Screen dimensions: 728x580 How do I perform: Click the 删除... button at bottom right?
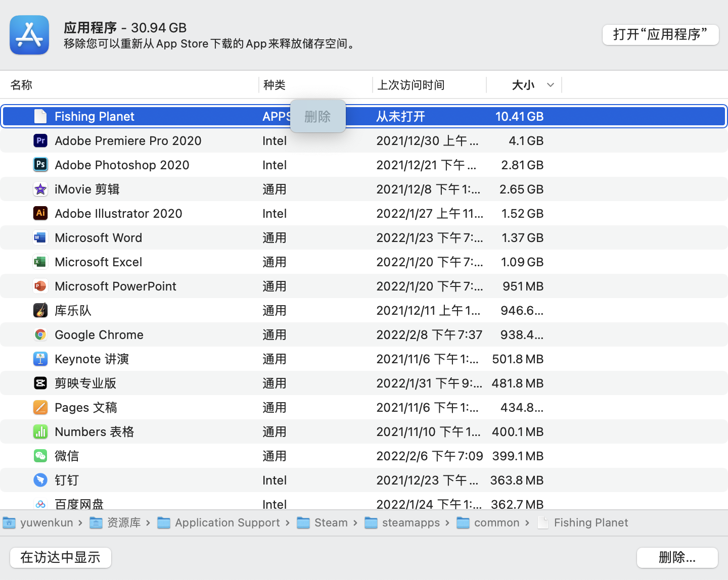click(677, 557)
